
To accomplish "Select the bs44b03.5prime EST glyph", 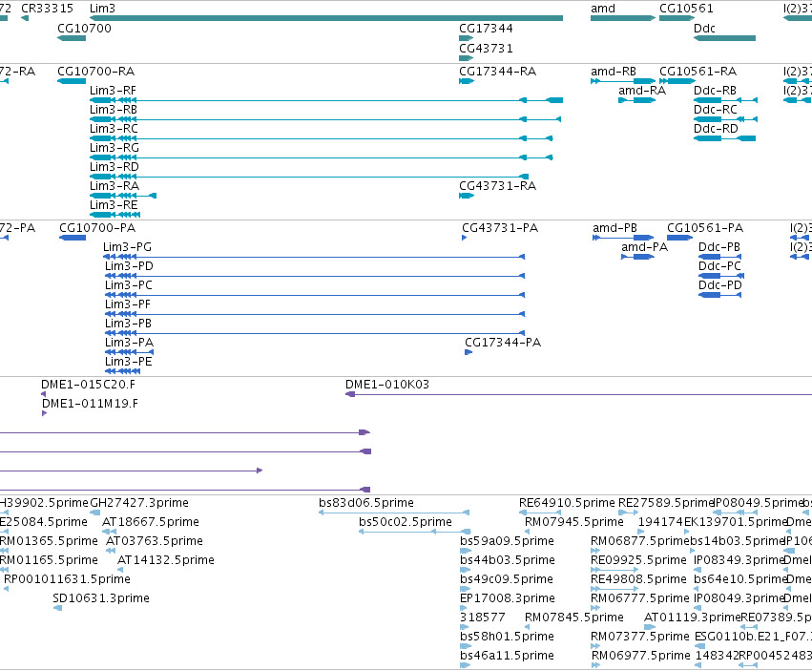I will click(x=465, y=570).
